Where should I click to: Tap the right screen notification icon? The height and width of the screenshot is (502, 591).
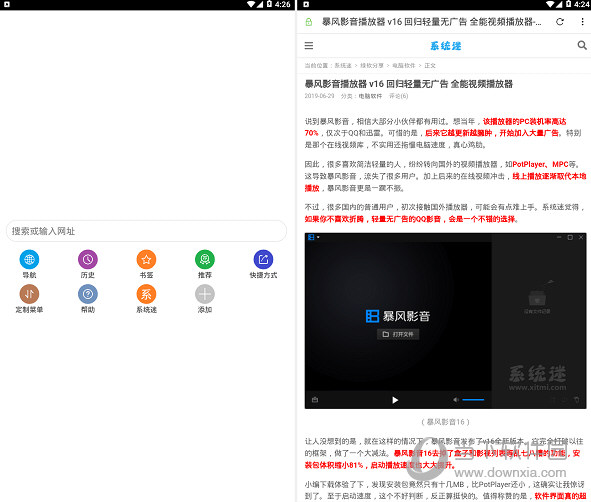coord(306,5)
